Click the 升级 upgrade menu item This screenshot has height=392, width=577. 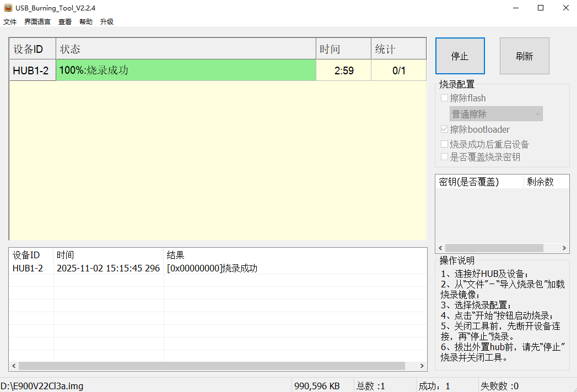[106, 21]
